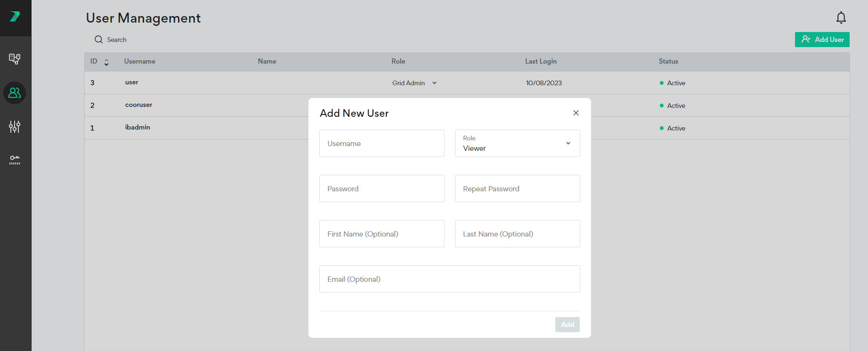Click into the Password field

381,188
